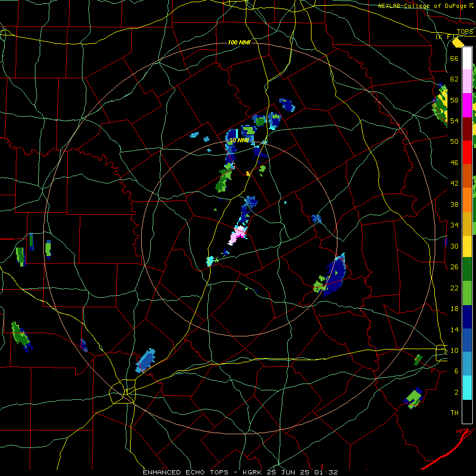476x476 pixels.
Task: Click the large navy echo on the 50 NMI ring
Action: (x=334, y=277)
